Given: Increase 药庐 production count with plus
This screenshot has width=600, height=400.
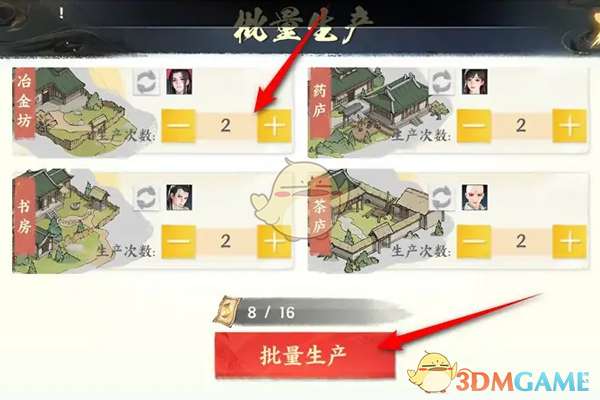Looking at the screenshot, I should pos(569,126).
